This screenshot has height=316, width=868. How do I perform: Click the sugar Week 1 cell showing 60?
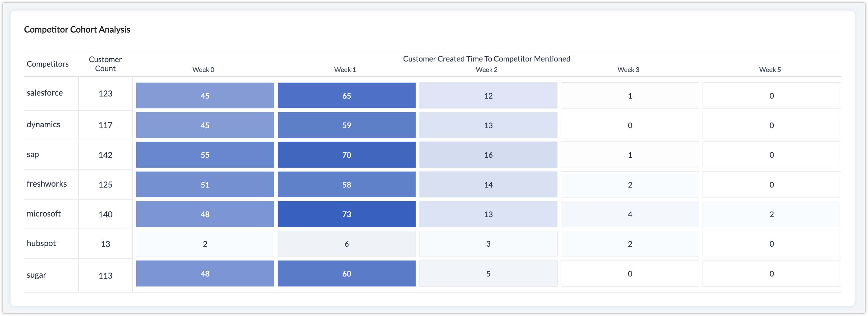click(x=346, y=273)
